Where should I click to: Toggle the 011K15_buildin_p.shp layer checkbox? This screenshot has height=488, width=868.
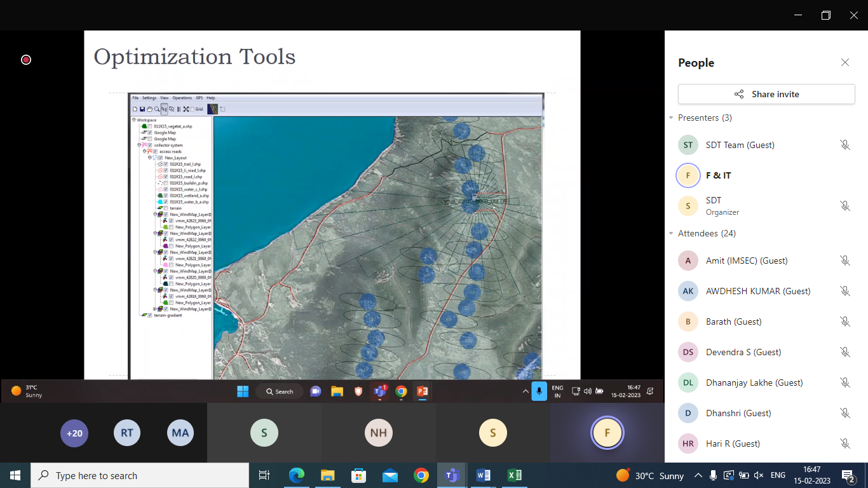[166, 183]
